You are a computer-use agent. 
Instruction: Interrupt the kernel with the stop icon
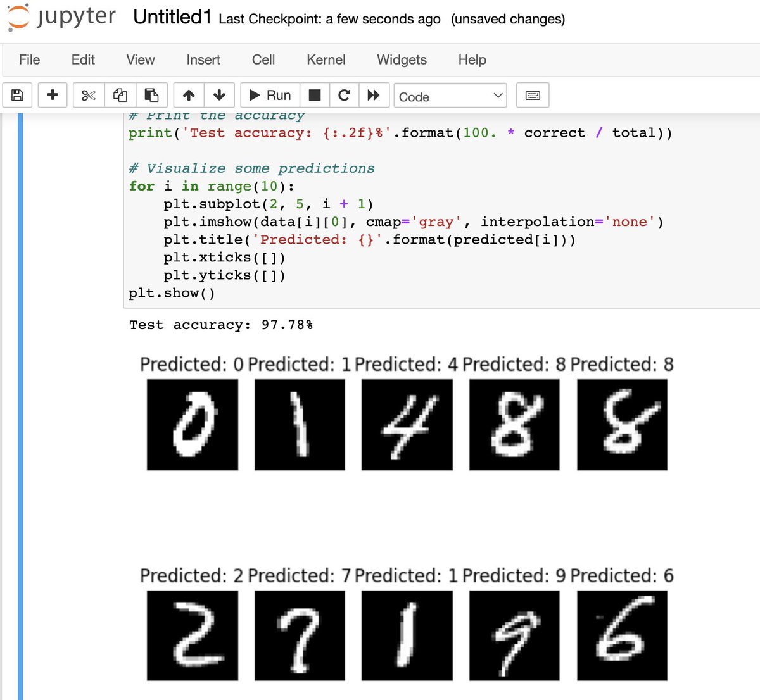[x=314, y=94]
